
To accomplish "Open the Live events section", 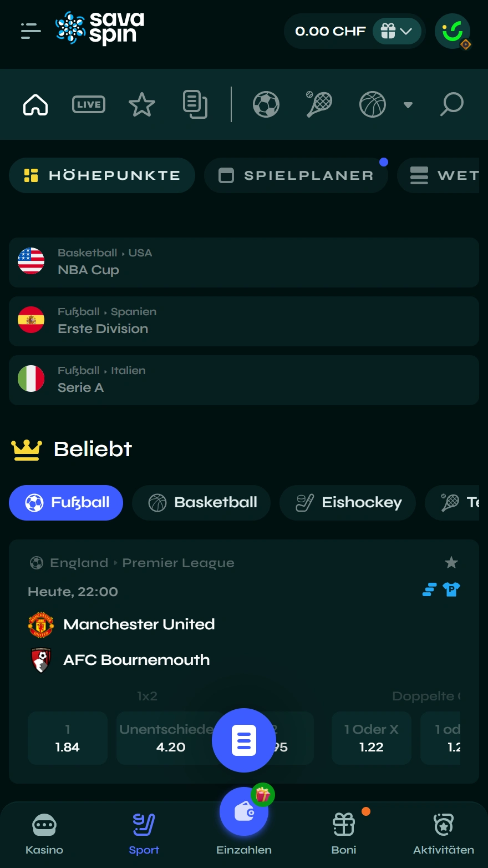I will 88,104.
